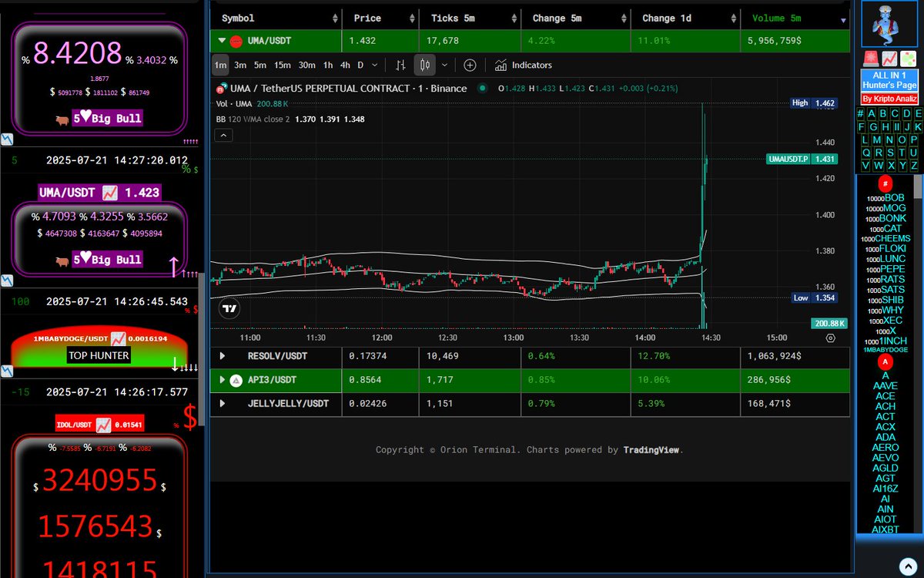The width and height of the screenshot is (924, 578).
Task: Click the # letter filter button
Action: [x=861, y=114]
